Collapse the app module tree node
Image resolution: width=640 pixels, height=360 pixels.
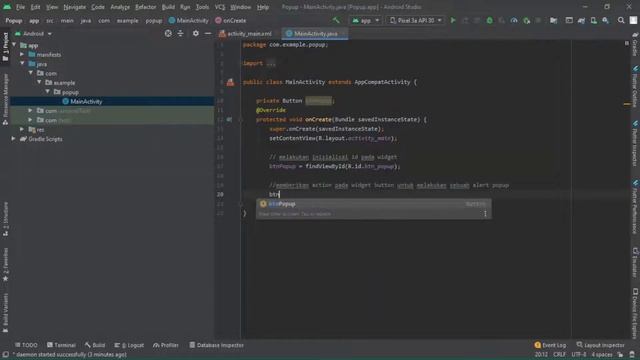[x=15, y=45]
